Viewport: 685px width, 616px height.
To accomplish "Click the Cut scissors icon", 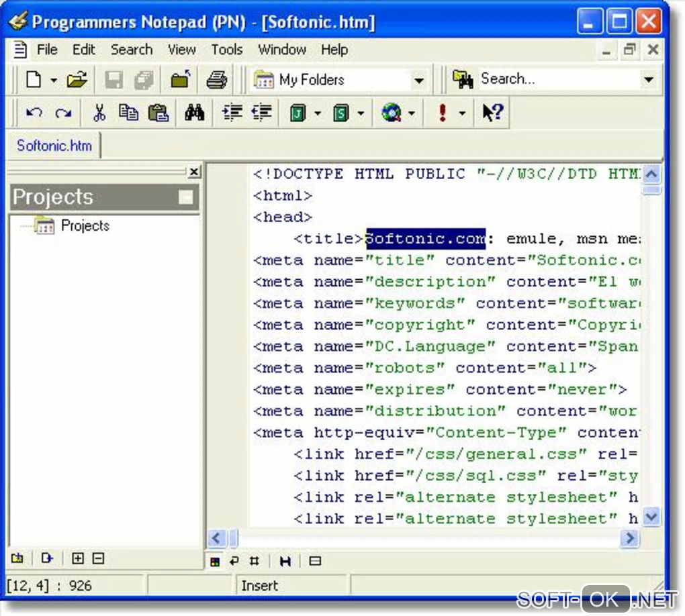I will pyautogui.click(x=99, y=113).
